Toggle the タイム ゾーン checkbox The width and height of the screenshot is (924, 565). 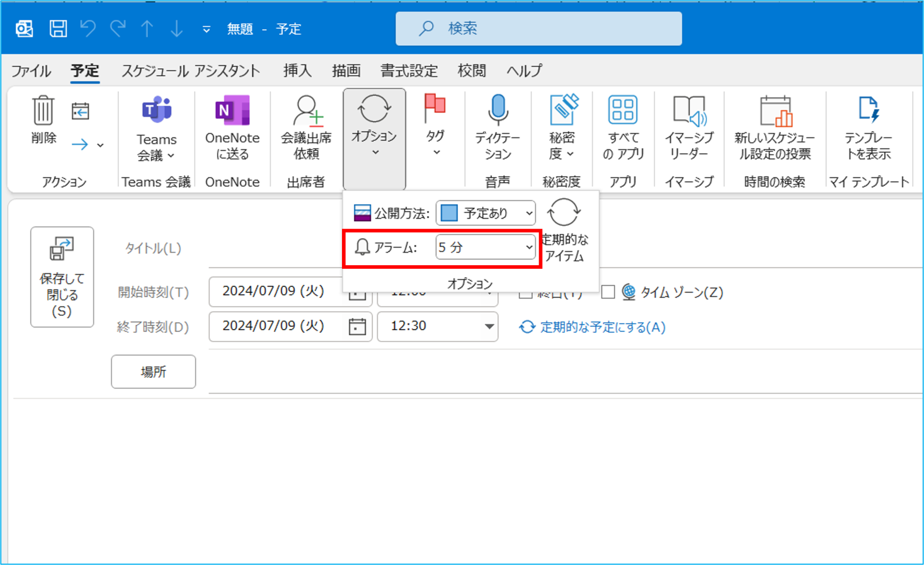[x=608, y=292]
